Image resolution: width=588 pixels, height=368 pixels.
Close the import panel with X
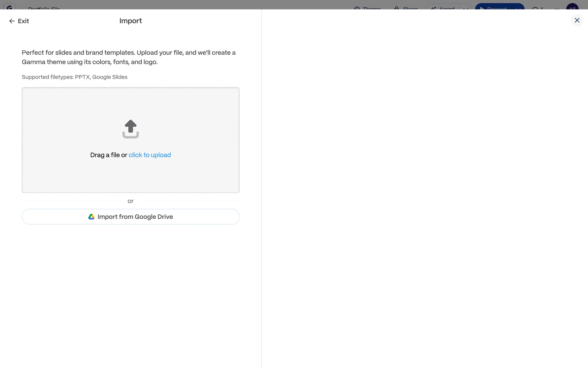click(577, 20)
